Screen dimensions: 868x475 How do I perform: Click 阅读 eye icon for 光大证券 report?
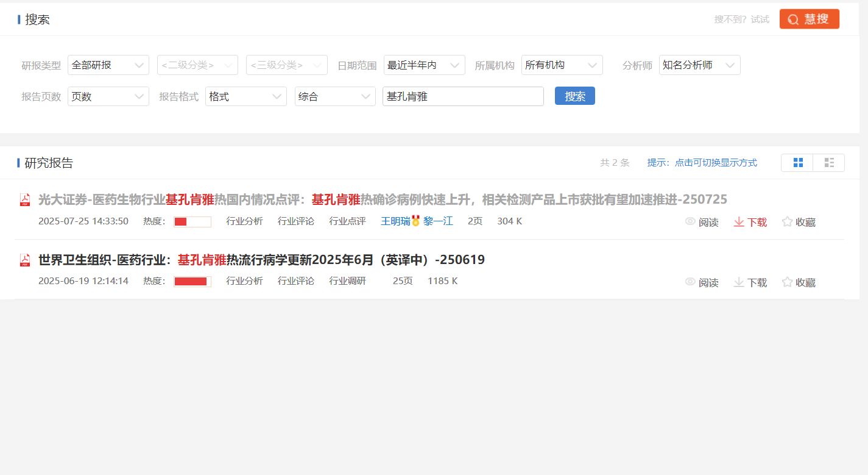point(690,222)
